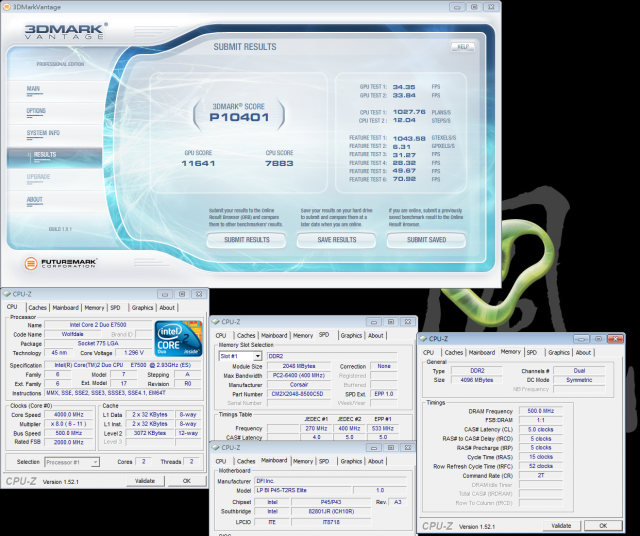Select Memory tab in the CPU-Z SPD window
This screenshot has height=536, width=640.
[x=303, y=335]
